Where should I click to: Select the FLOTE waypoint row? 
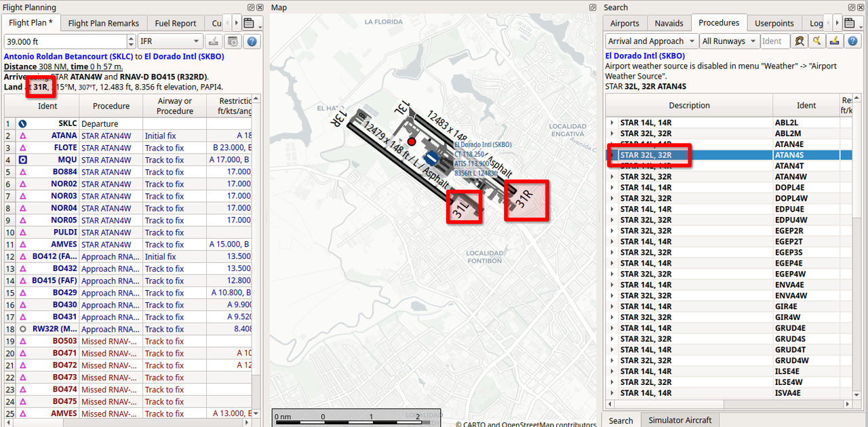point(128,148)
